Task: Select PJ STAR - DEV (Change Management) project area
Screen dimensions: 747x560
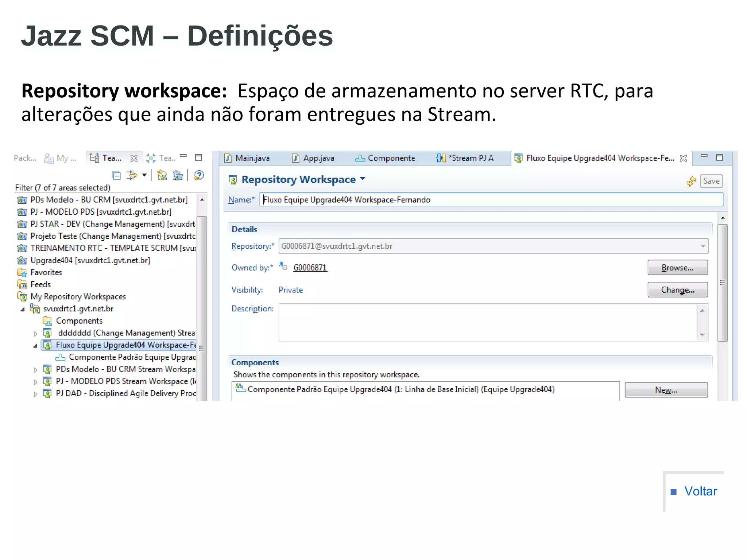Action: tap(106, 224)
